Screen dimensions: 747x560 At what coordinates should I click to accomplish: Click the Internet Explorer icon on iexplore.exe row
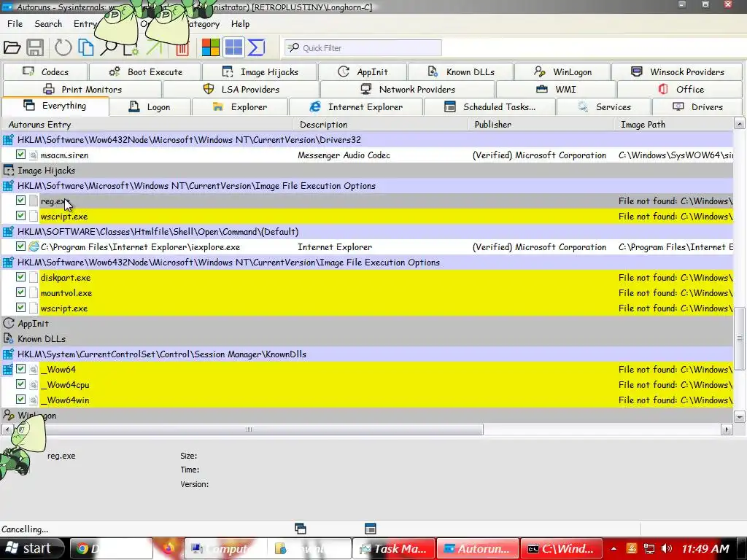point(34,246)
